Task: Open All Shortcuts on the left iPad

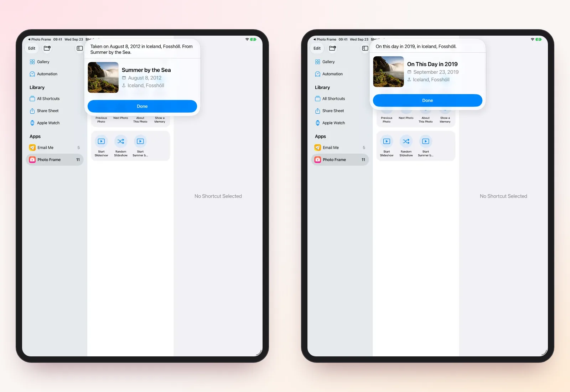Action: coord(55,99)
